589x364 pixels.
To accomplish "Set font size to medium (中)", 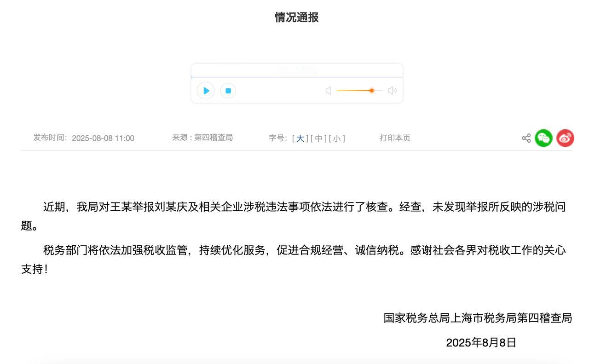I will point(318,138).
